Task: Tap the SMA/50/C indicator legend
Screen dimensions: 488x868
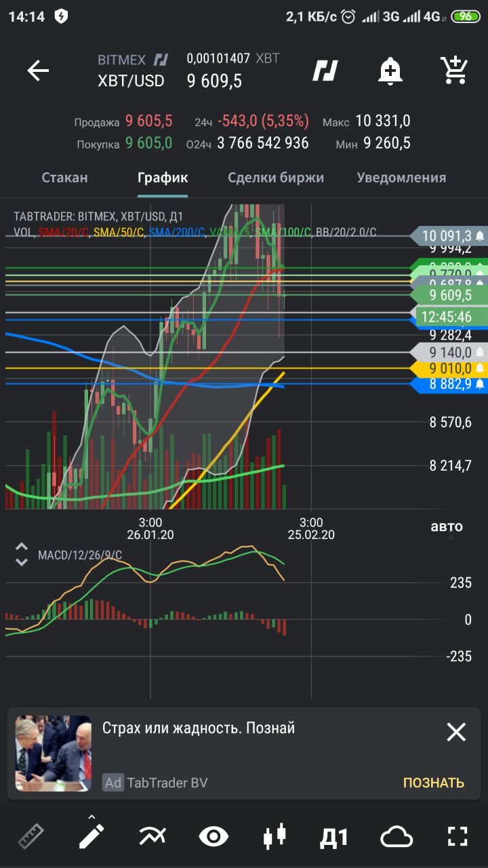Action: (119, 233)
